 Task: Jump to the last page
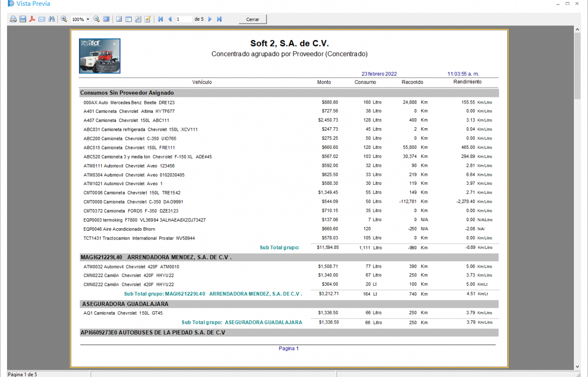point(219,19)
